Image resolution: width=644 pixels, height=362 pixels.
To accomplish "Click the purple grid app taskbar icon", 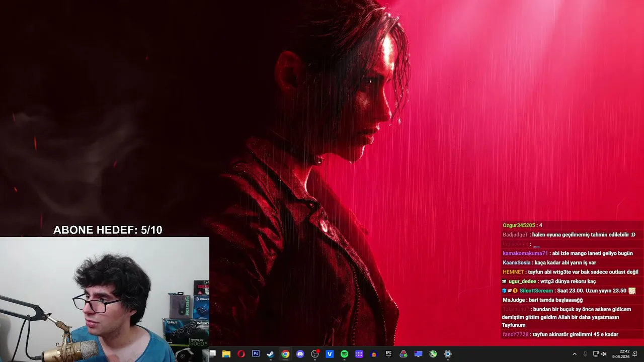I will tap(359, 354).
